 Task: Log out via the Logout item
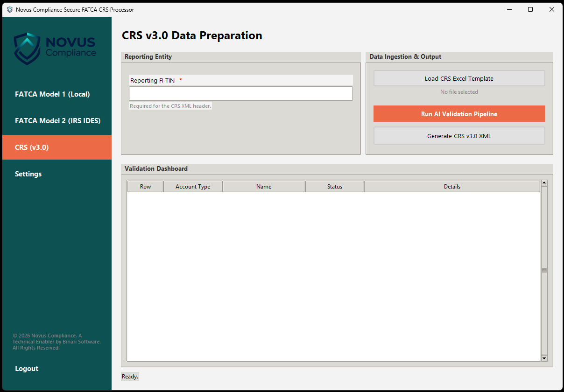click(57, 368)
